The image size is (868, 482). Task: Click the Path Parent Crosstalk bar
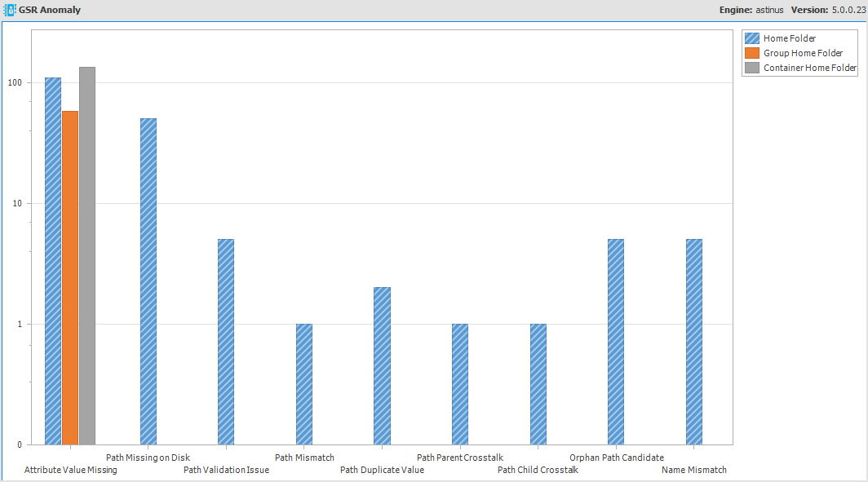pos(460,384)
